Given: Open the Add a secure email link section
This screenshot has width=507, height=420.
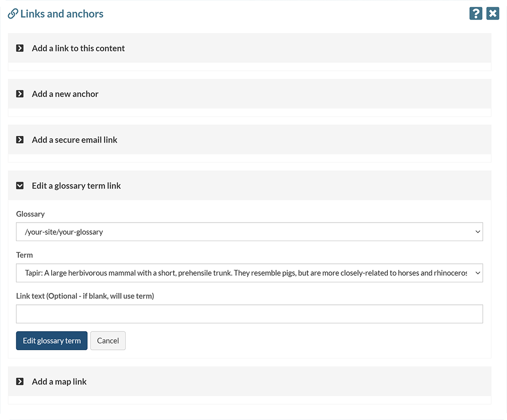Looking at the screenshot, I should point(74,140).
